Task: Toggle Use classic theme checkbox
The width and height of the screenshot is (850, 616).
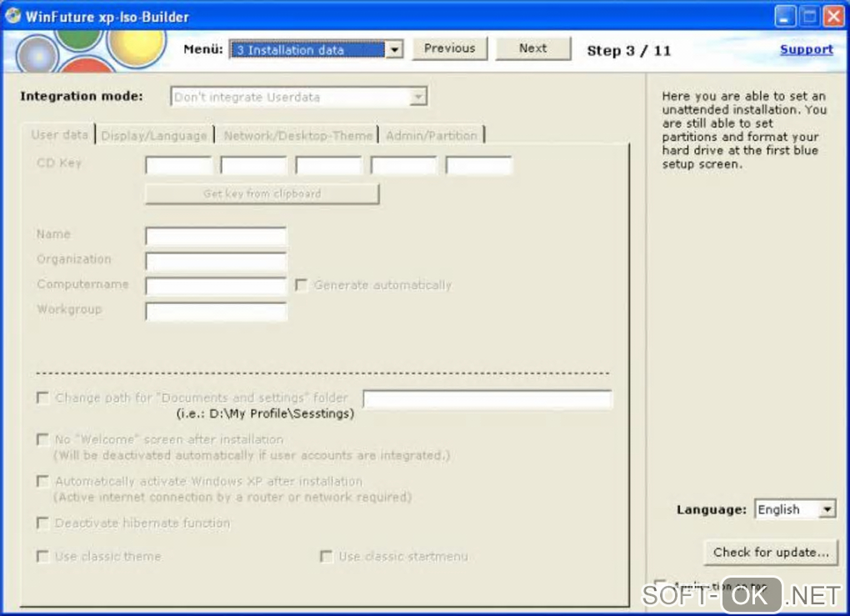Action: coord(42,556)
